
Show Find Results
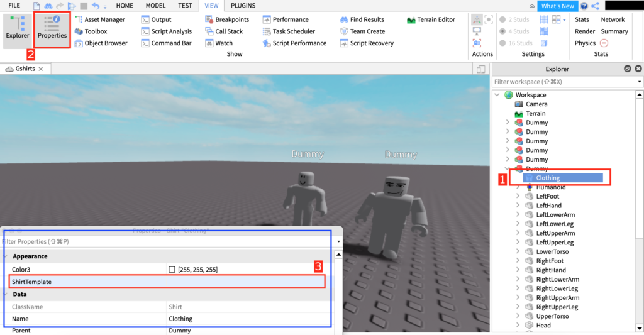362,19
